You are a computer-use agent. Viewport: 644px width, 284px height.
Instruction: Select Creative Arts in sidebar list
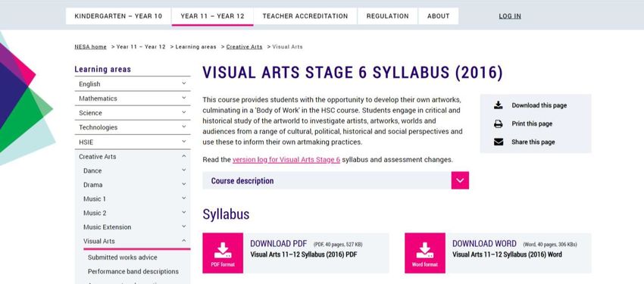point(97,156)
